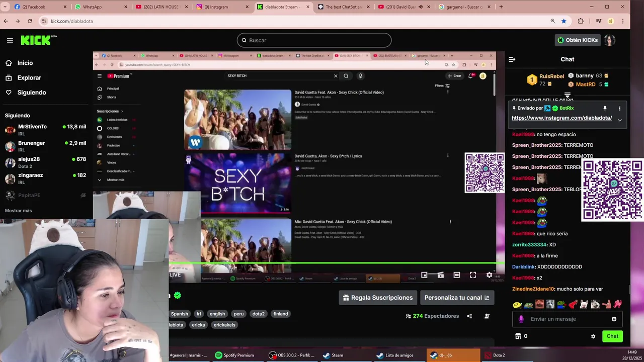
Task: Expand the list with Mostrar más
Action: 18,211
